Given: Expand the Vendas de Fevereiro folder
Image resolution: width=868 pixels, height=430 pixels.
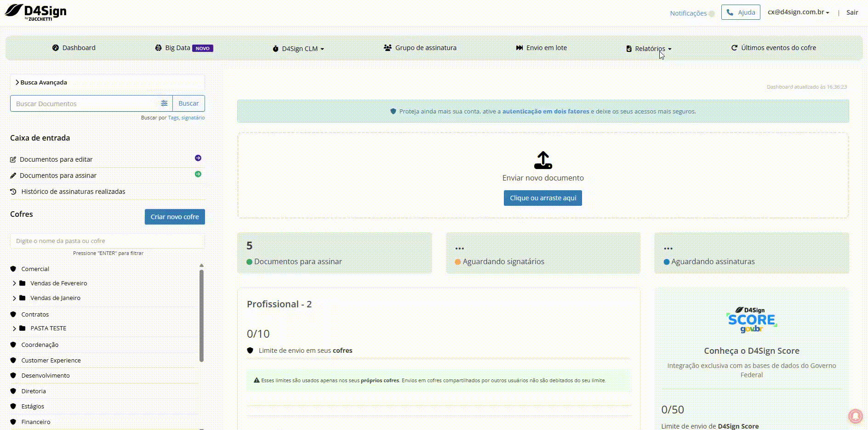Looking at the screenshot, I should [14, 283].
